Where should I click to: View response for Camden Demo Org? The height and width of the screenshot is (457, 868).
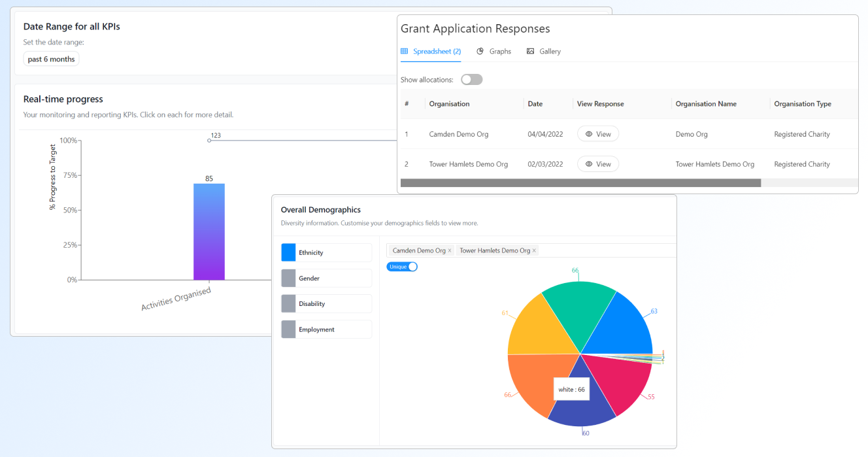point(598,134)
